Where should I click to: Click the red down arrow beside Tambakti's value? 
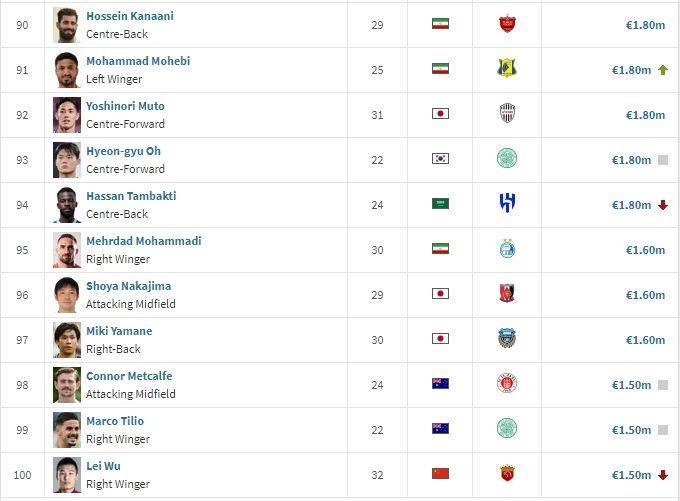coord(663,205)
